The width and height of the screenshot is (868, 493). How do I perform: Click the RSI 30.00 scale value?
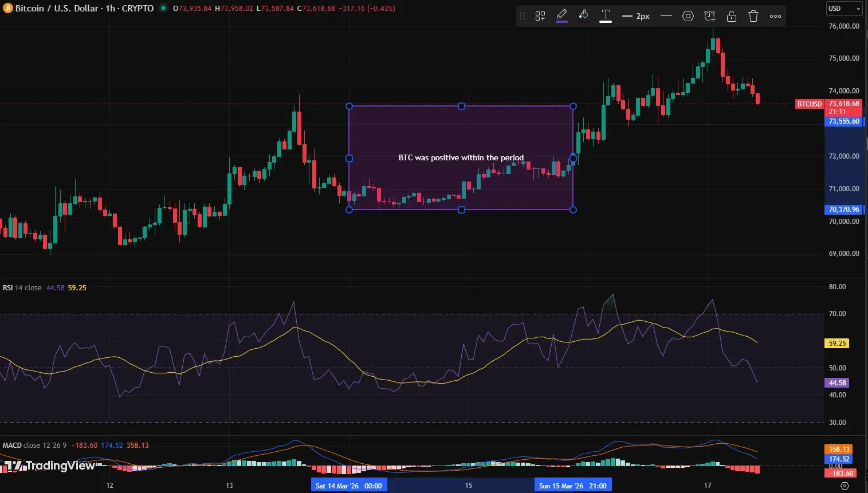tap(837, 423)
